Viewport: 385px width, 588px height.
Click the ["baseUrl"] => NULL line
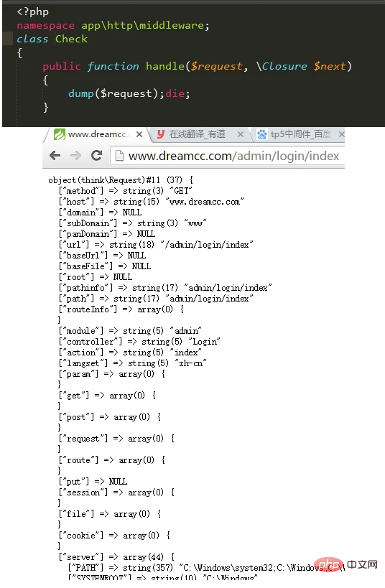click(102, 256)
